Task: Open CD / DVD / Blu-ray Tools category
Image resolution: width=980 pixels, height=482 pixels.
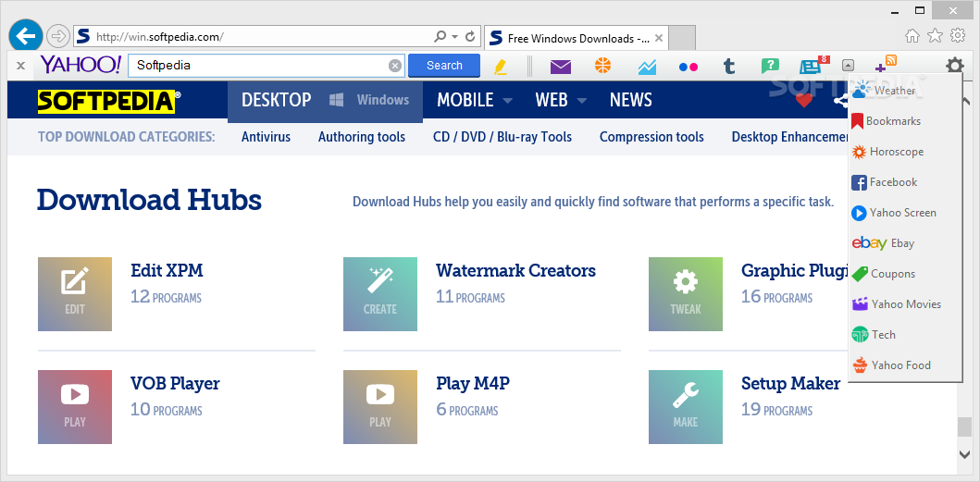Action: point(502,137)
